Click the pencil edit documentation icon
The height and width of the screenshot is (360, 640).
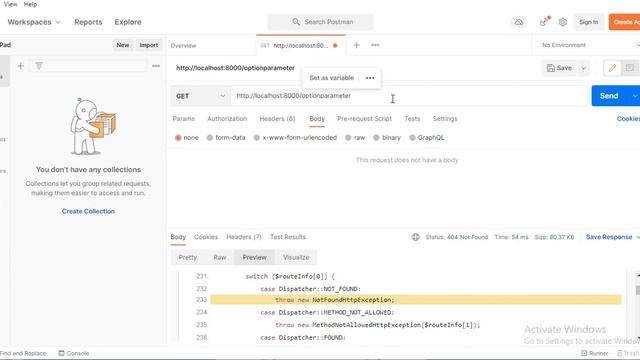(612, 68)
